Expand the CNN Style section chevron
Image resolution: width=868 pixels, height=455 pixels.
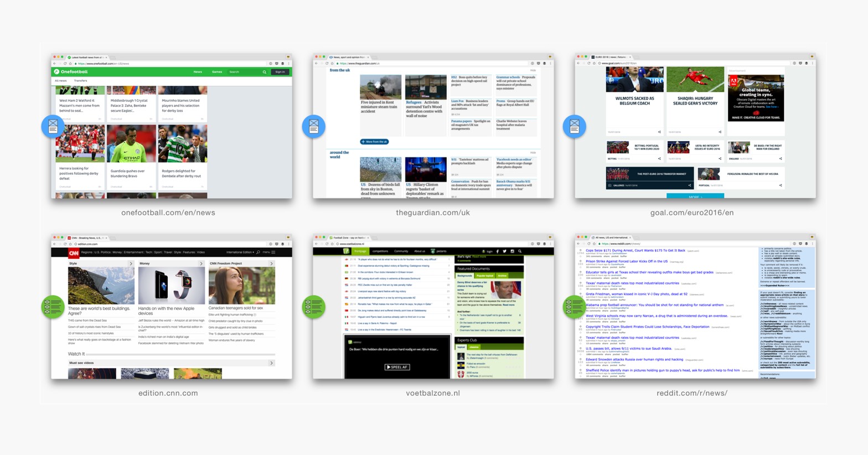131,263
